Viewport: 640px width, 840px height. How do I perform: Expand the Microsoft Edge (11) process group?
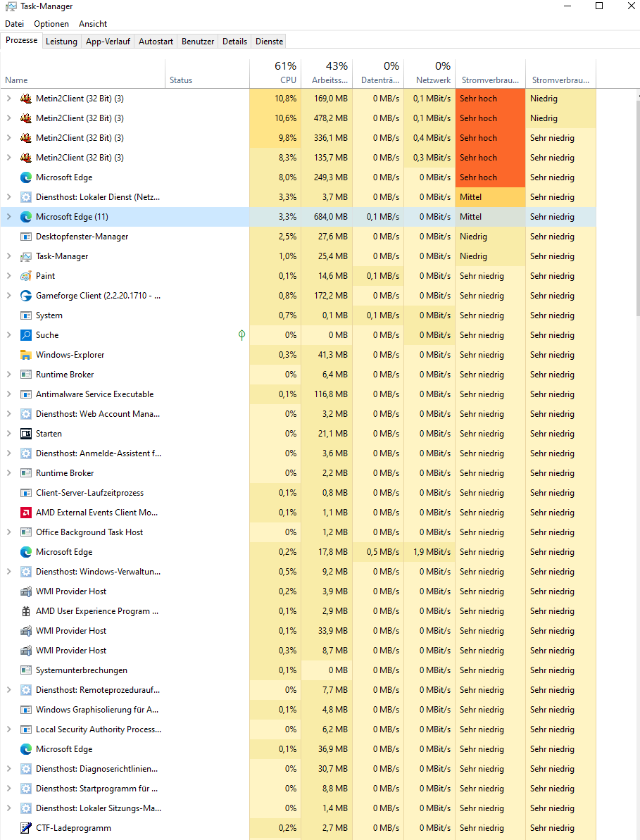[8, 217]
